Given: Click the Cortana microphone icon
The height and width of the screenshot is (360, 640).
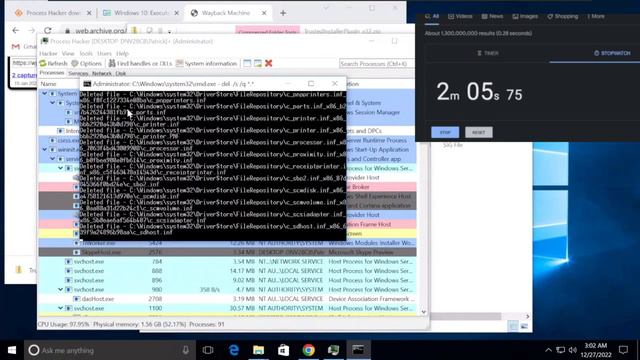Looking at the screenshot, I should tap(186, 350).
